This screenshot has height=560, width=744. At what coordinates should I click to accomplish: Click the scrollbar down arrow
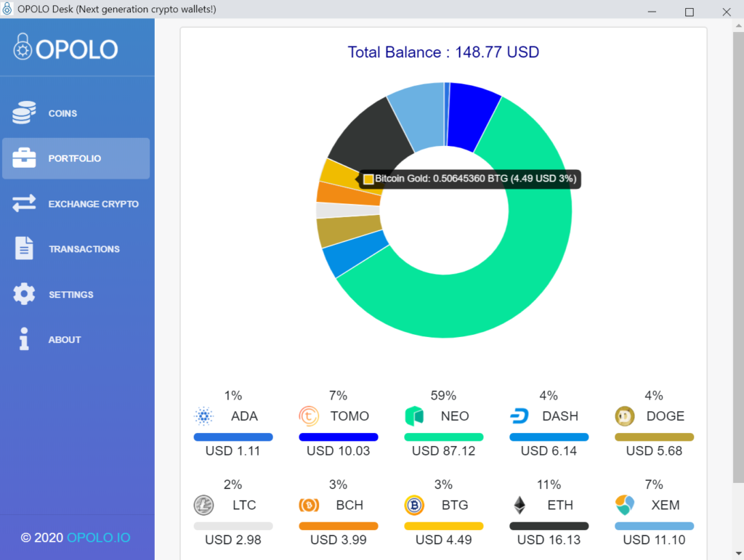click(x=738, y=553)
